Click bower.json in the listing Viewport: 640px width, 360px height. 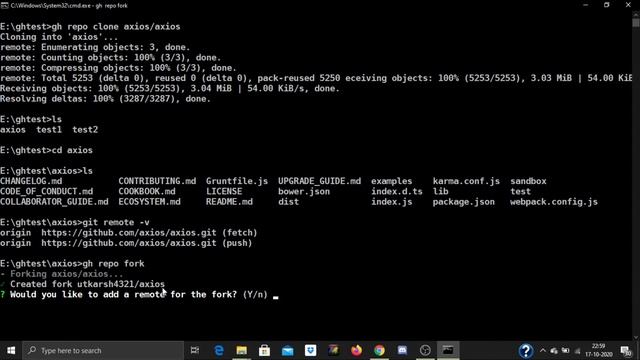(304, 191)
